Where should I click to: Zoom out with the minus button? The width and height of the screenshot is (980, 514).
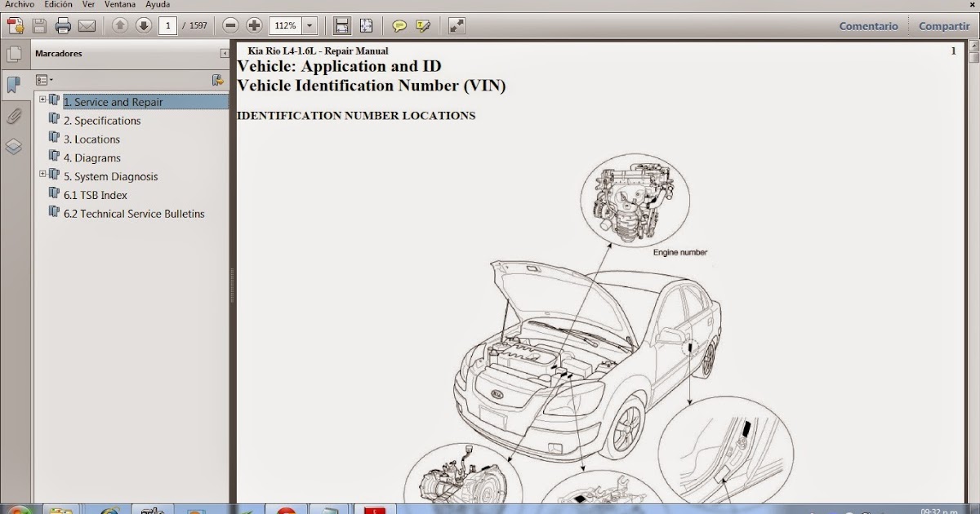coord(231,25)
